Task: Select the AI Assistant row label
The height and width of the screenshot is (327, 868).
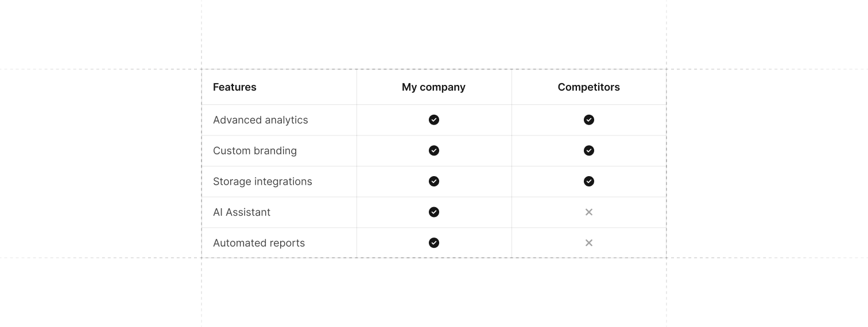Action: 242,212
